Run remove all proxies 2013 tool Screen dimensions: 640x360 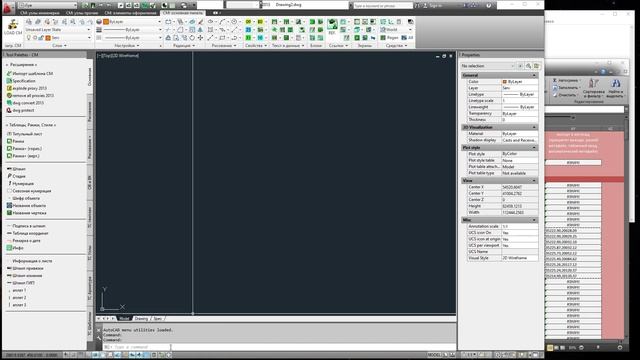coord(30,96)
